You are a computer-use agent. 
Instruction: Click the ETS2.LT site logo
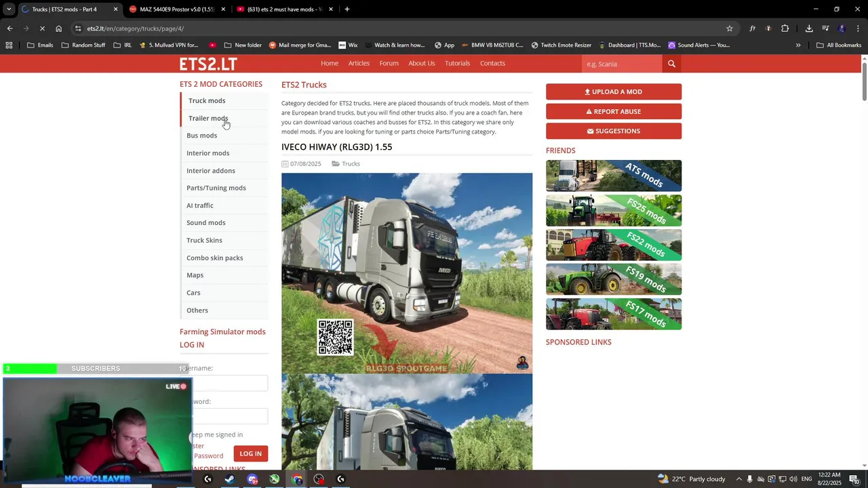[x=208, y=64]
